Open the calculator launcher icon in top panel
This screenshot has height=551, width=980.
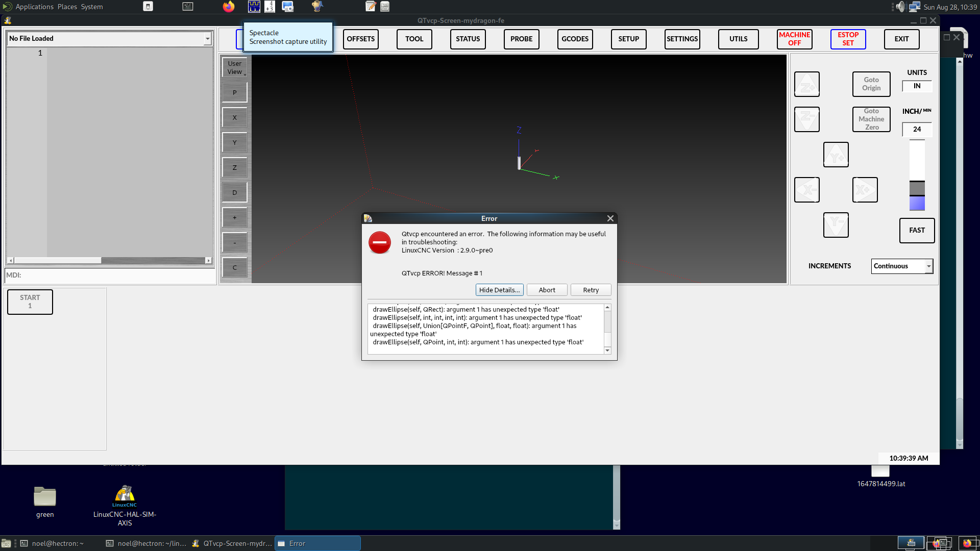click(x=270, y=7)
